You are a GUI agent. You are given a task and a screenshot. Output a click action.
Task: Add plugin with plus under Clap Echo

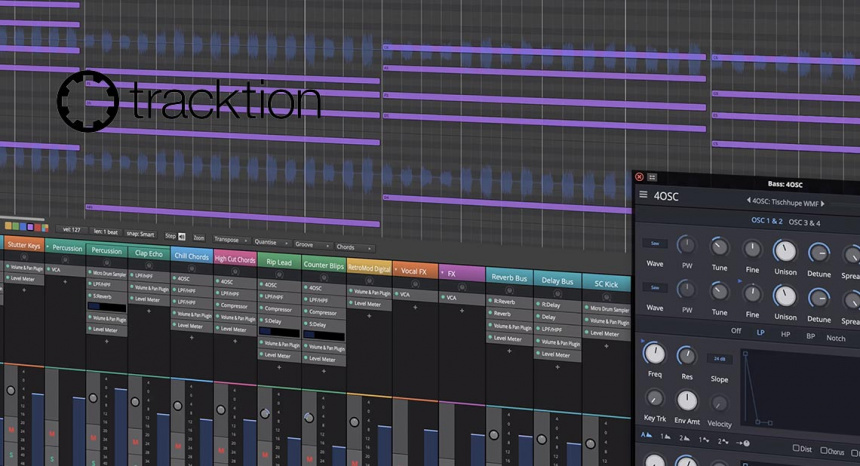(x=149, y=311)
